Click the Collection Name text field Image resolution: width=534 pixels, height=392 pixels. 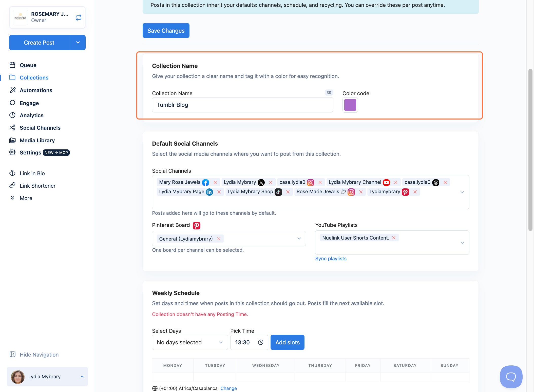tap(242, 105)
